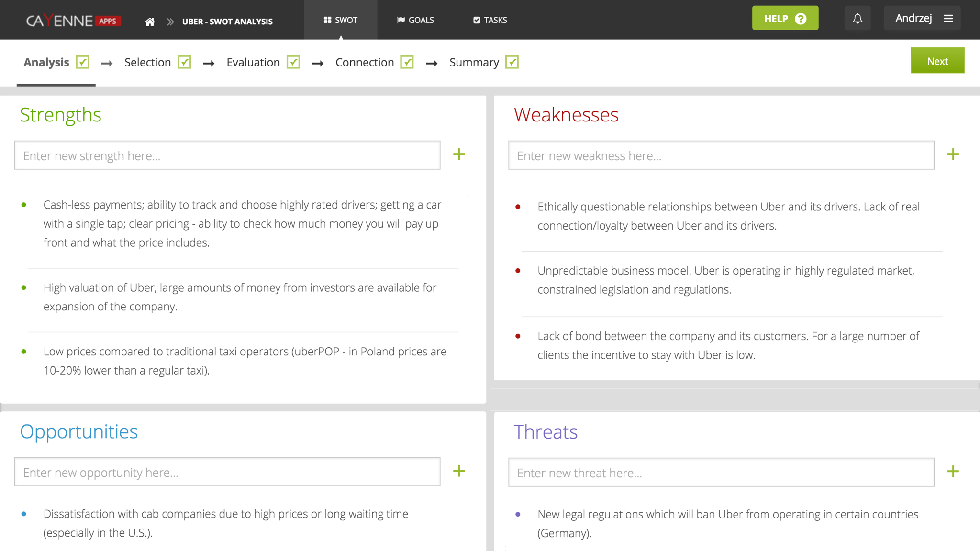Toggle the Selection step checkbox
This screenshot has width=980, height=551.
click(x=184, y=62)
